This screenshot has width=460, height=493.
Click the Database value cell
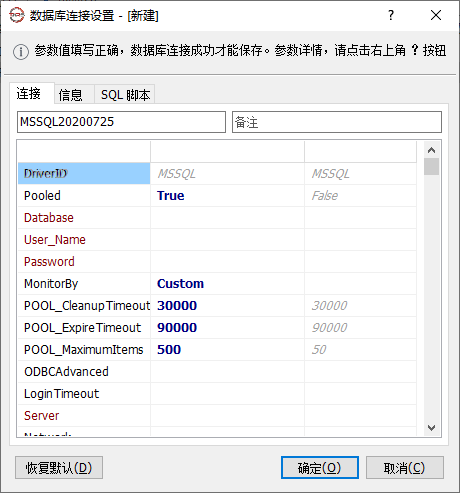(227, 218)
